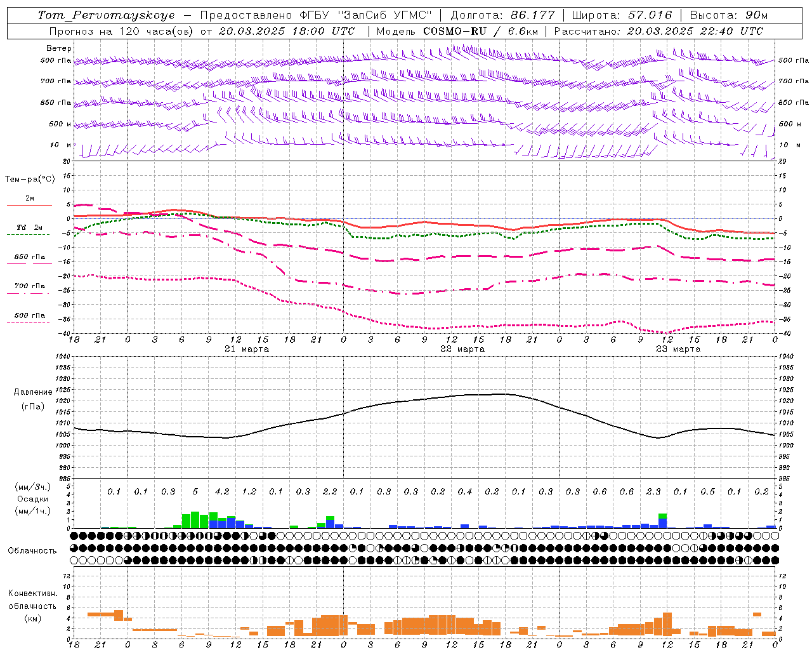The width and height of the screenshot is (812, 650).
Task: Click the "Осадки" precipitation label
Action: (33, 499)
